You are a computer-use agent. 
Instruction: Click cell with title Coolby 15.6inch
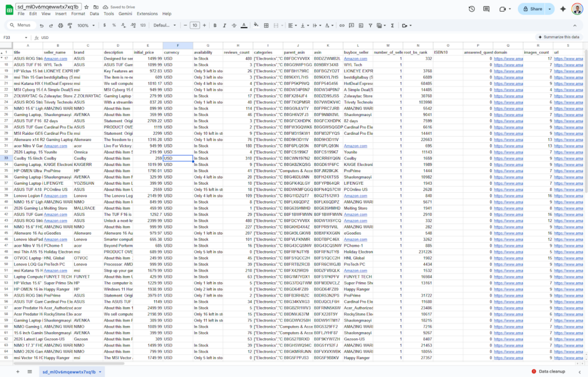(x=28, y=158)
